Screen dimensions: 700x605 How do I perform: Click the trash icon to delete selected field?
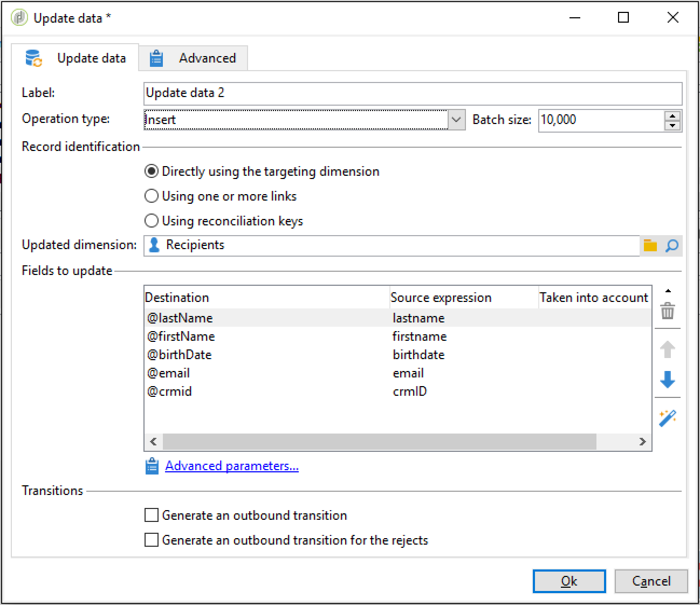click(668, 311)
